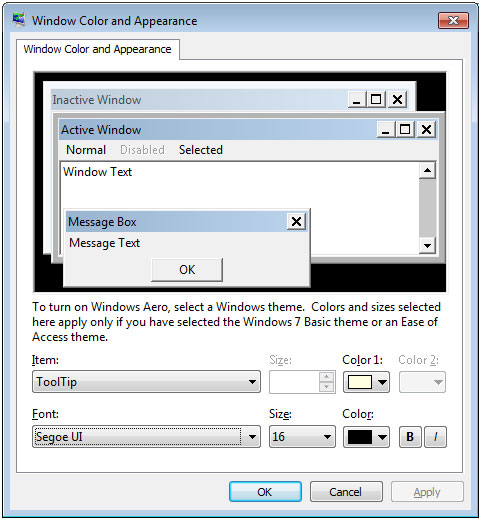Click the preview scrollbar down arrow
The width and height of the screenshot is (481, 520).
click(x=427, y=246)
